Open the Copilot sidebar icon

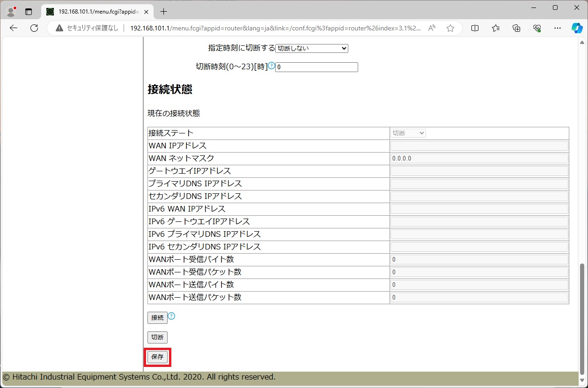pyautogui.click(x=577, y=28)
